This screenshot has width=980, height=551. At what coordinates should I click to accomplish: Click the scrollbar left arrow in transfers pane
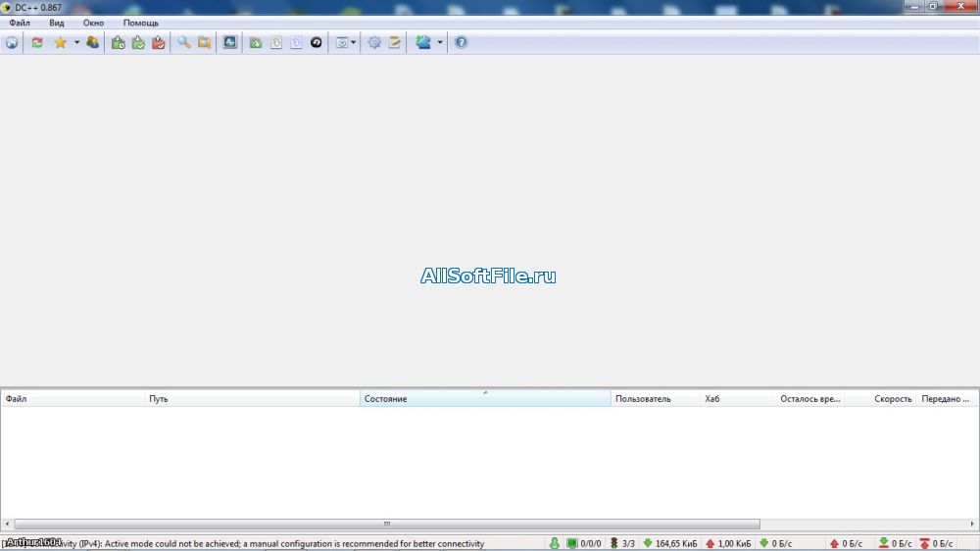click(x=7, y=524)
